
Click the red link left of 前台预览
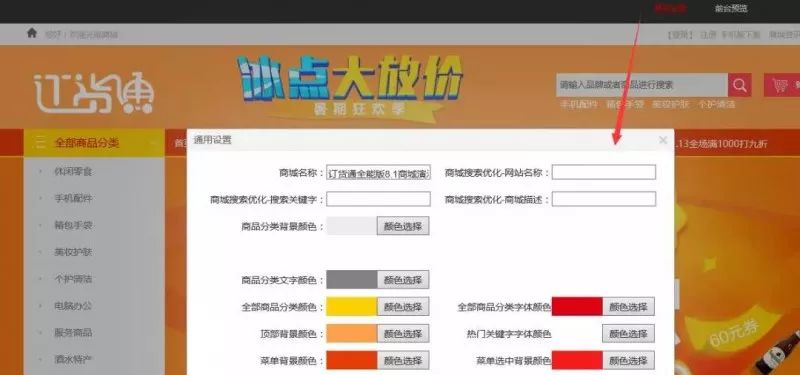(x=670, y=9)
